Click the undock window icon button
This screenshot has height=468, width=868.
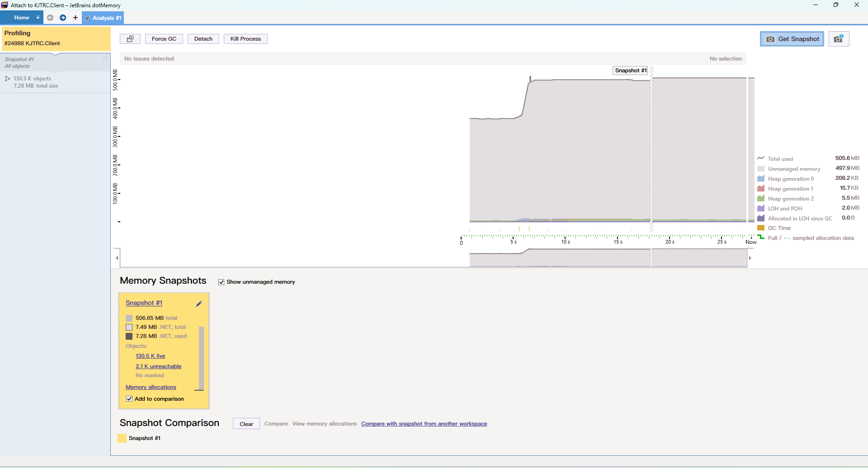tap(130, 39)
